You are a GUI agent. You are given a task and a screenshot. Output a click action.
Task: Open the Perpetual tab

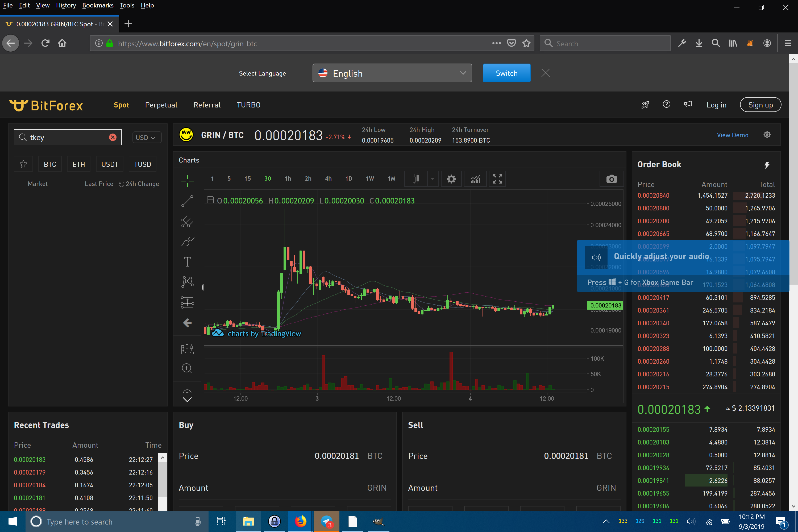click(161, 105)
